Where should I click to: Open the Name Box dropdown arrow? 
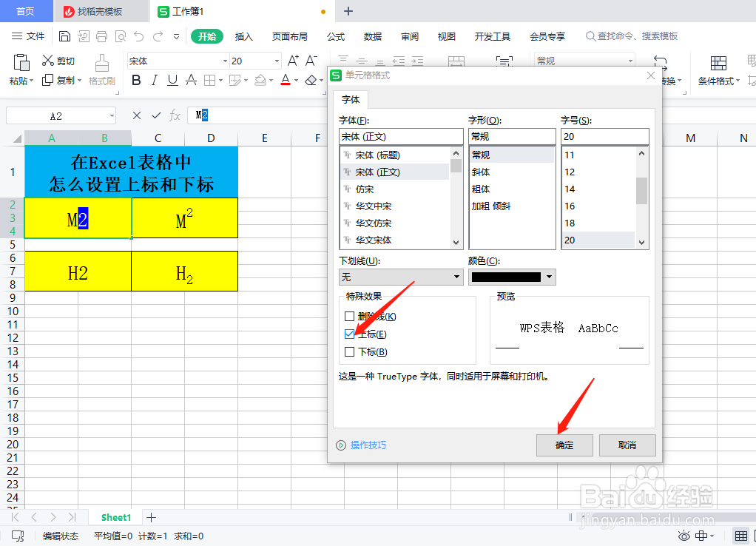(112, 115)
